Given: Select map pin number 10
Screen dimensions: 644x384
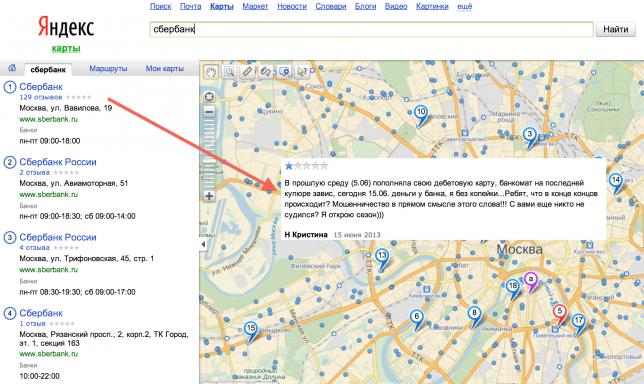Looking at the screenshot, I should (x=421, y=113).
